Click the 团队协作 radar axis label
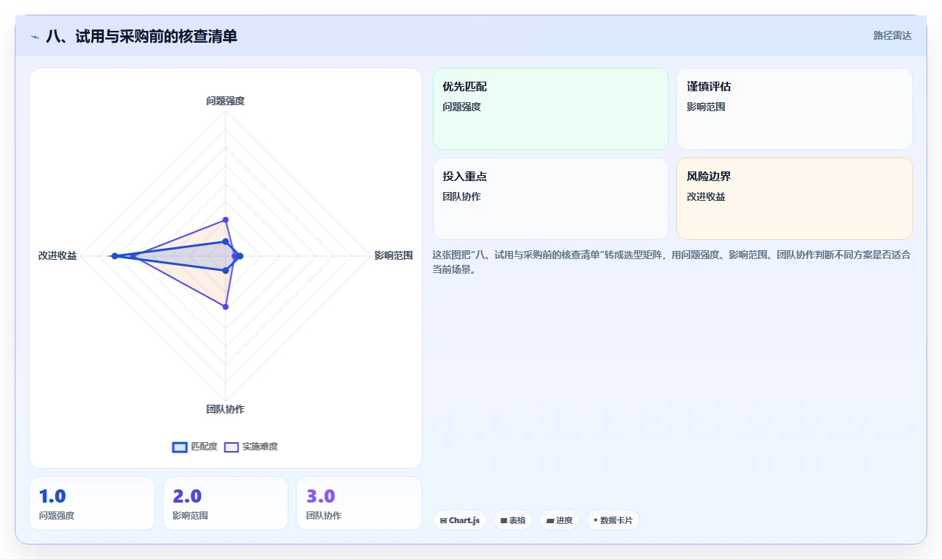 click(225, 409)
